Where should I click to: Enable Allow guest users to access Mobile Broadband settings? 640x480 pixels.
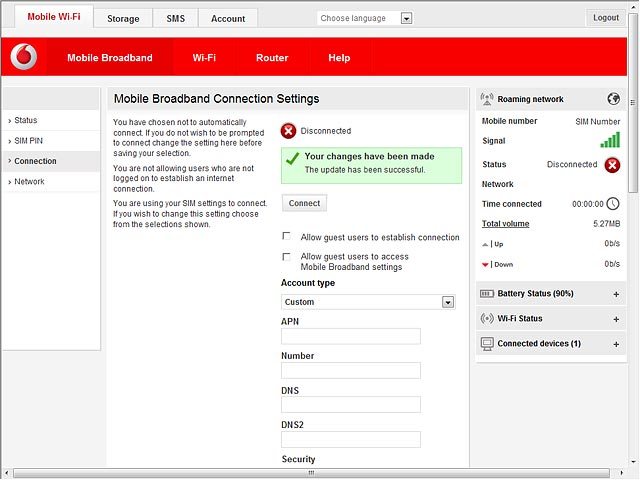click(287, 257)
